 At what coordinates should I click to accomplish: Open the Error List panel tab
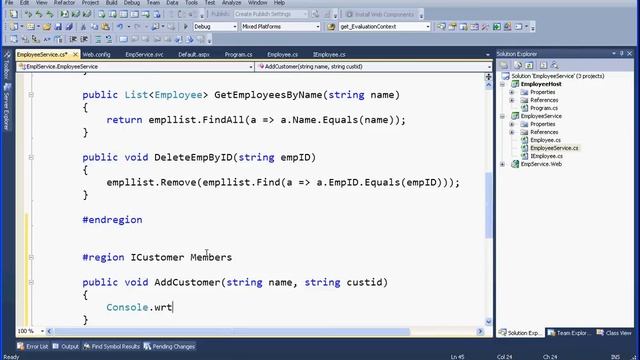point(33,347)
